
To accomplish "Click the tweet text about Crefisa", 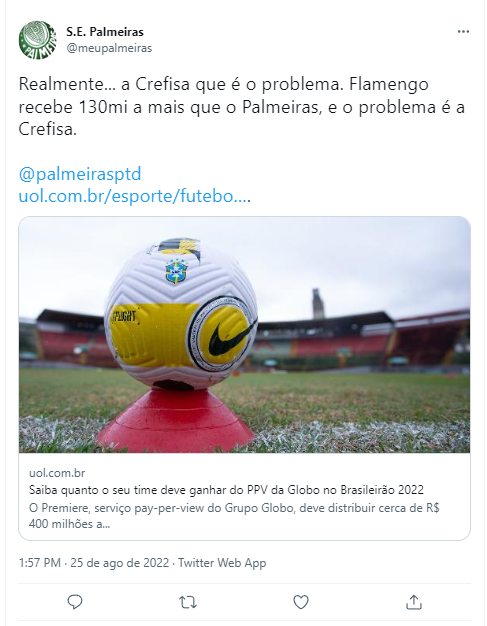I will pos(242,107).
